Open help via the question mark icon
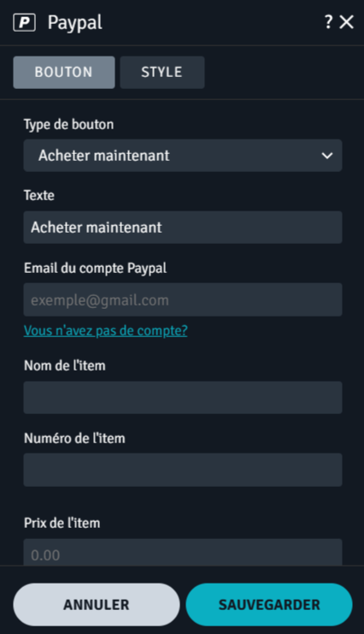This screenshot has height=634, width=364. 328,22
